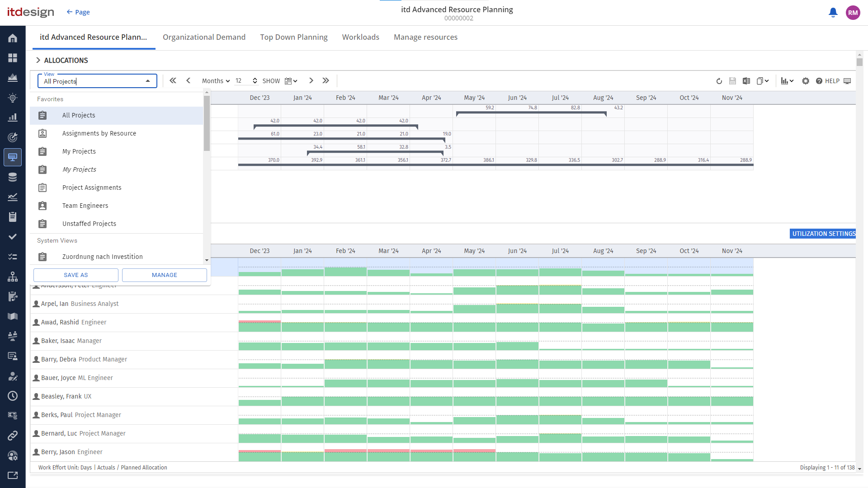Open the clock timesheet icon in sidebar

pyautogui.click(x=13, y=396)
